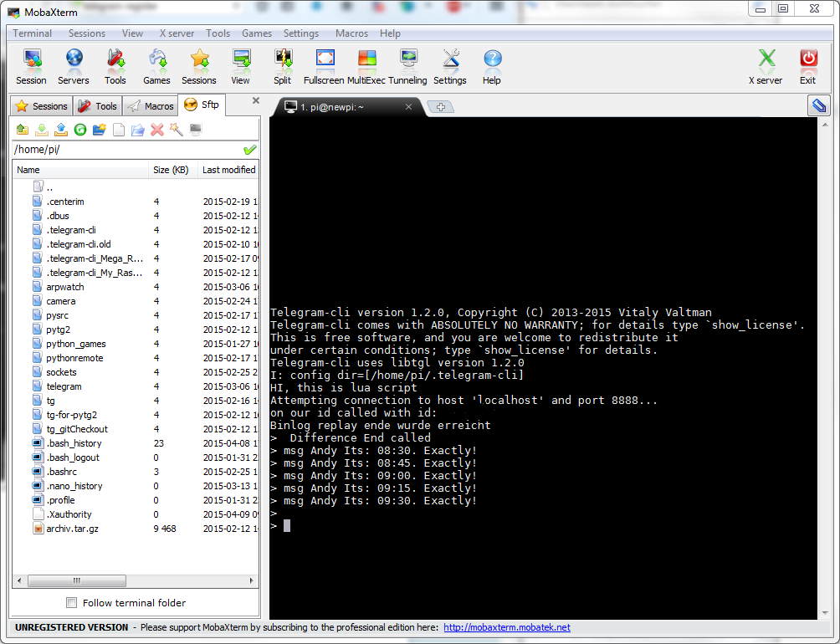Create a new folder in SFTP toolbar
The image size is (840, 644).
100,130
